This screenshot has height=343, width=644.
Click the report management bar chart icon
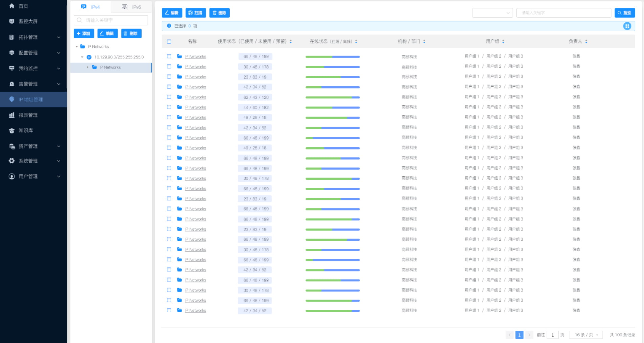12,115
